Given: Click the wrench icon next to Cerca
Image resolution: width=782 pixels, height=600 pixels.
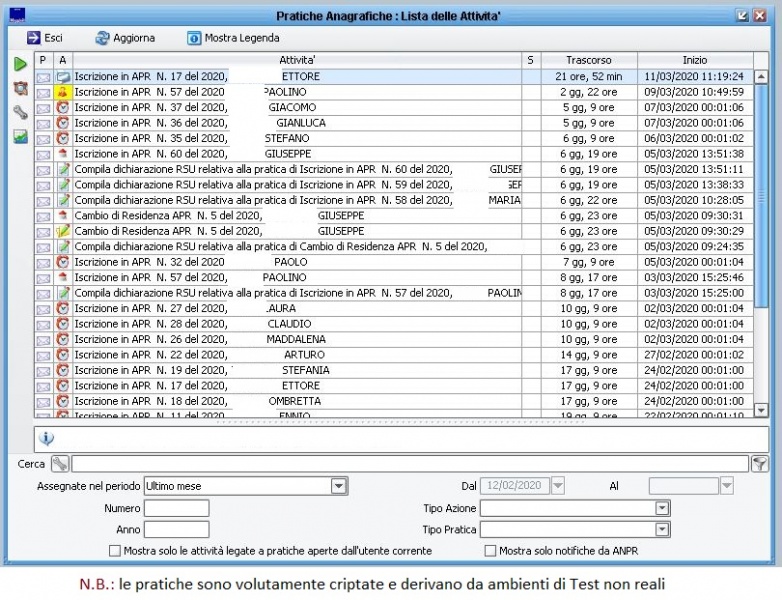Looking at the screenshot, I should (59, 463).
